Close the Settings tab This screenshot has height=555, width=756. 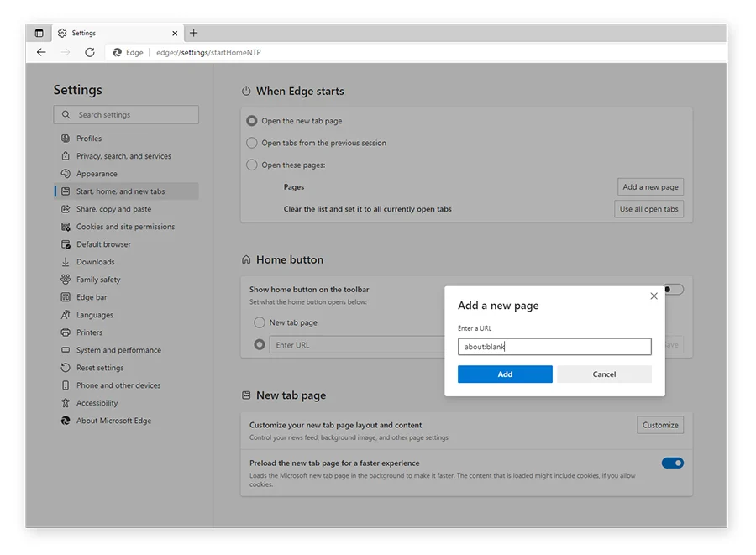point(175,34)
